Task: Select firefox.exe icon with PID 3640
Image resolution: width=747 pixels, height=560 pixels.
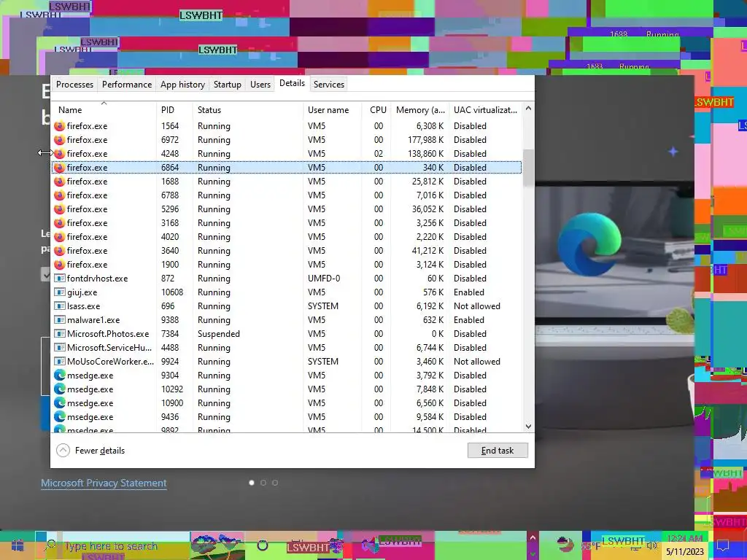Action: point(60,251)
